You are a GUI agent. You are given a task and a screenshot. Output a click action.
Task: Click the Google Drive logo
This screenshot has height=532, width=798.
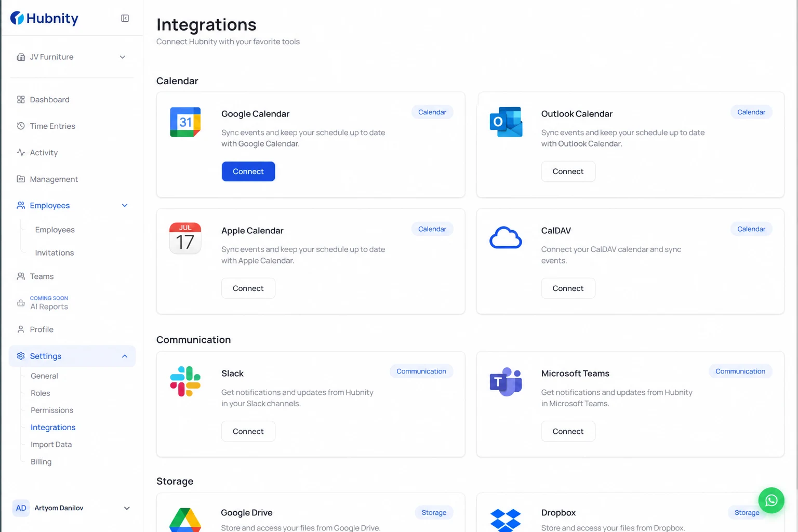click(185, 520)
